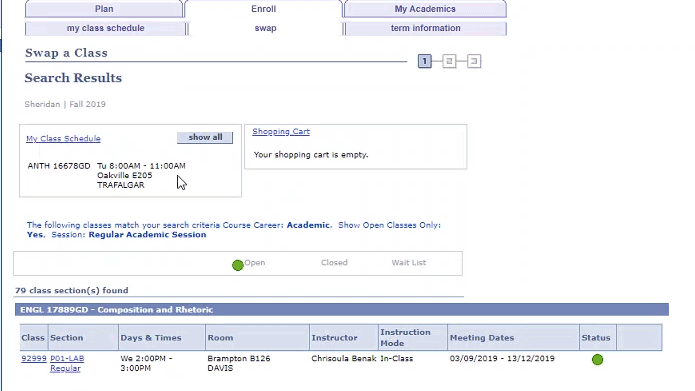The image size is (695, 391).
Task: Click Your shopping cart is empty message
Action: pos(311,155)
